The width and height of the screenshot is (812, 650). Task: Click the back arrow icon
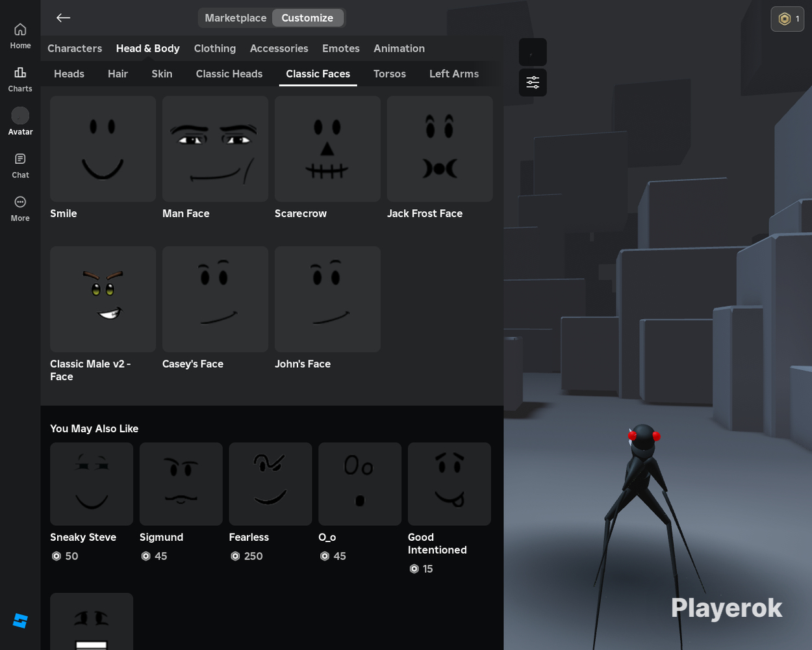coord(63,18)
